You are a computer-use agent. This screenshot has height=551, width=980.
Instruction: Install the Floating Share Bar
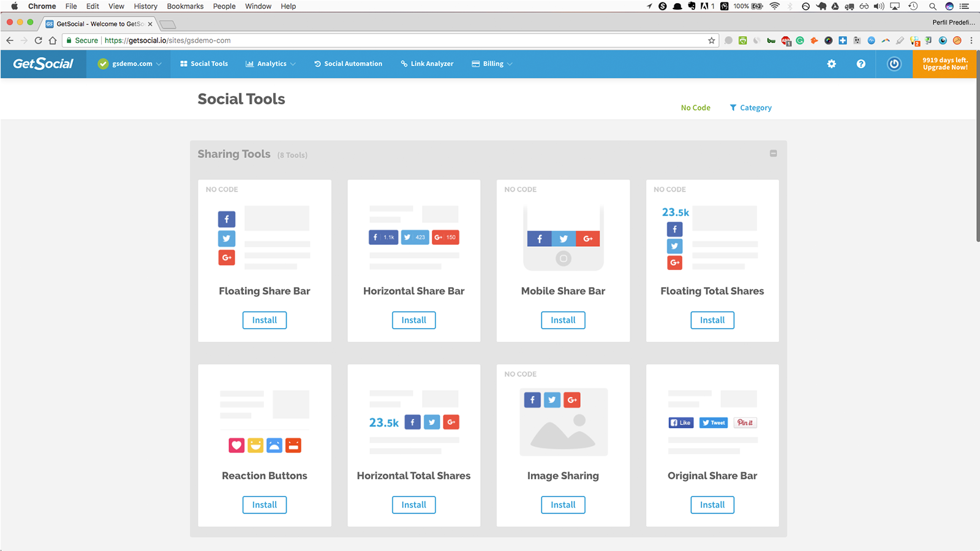tap(265, 320)
